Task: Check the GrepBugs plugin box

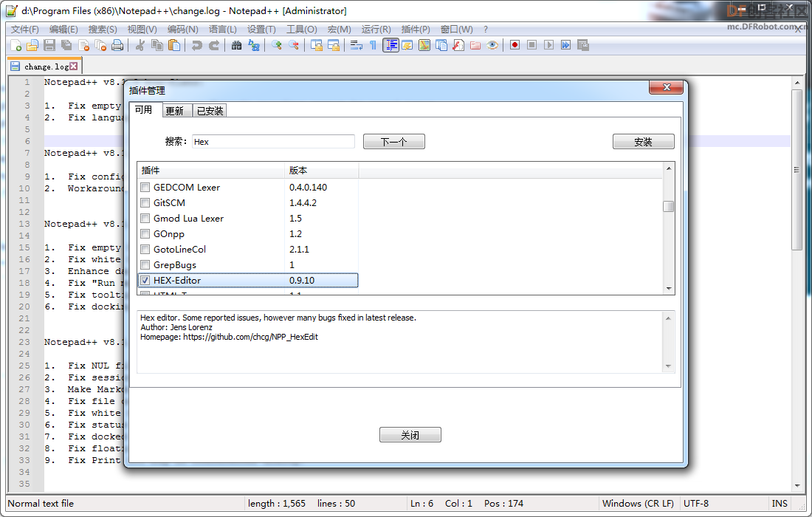Action: click(x=145, y=265)
